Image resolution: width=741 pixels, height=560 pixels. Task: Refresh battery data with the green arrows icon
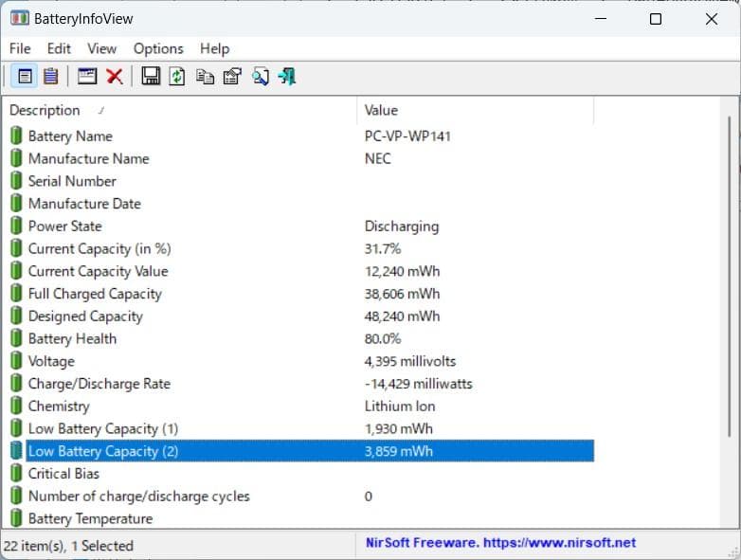click(x=177, y=76)
